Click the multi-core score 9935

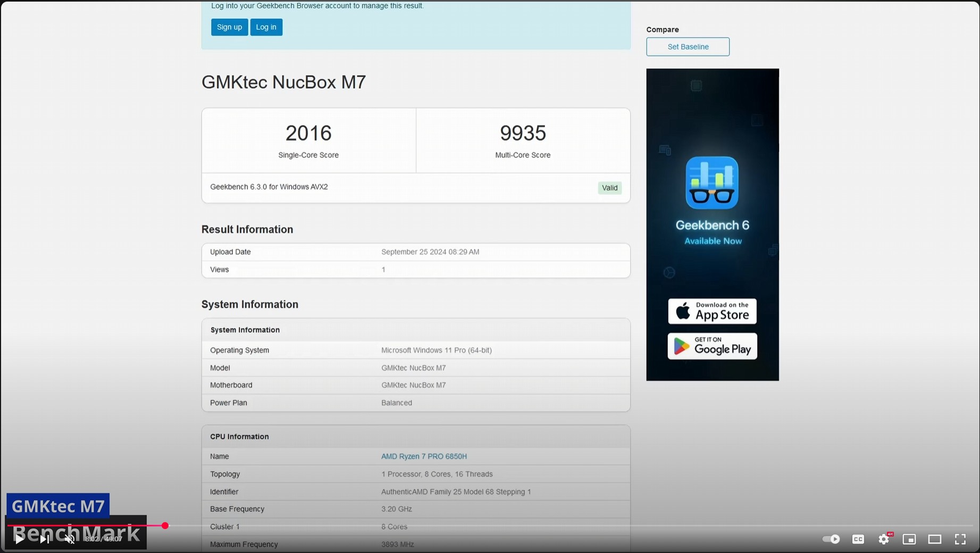tap(523, 133)
